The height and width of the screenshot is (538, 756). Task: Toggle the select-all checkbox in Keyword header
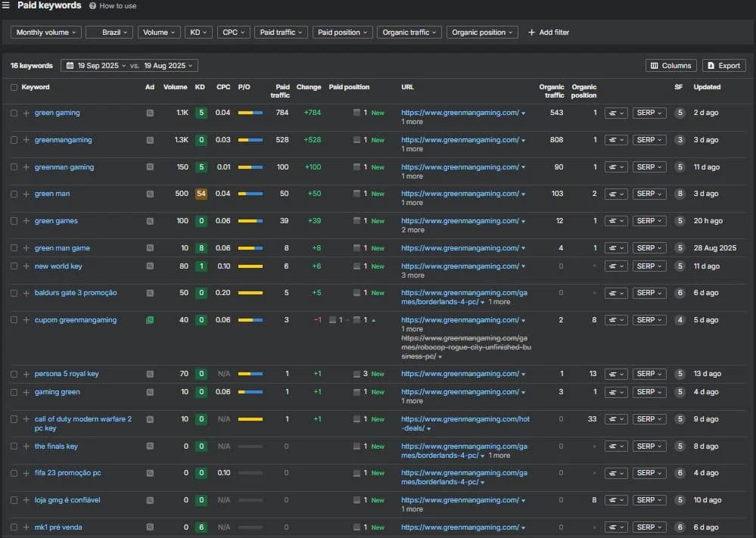coord(14,87)
